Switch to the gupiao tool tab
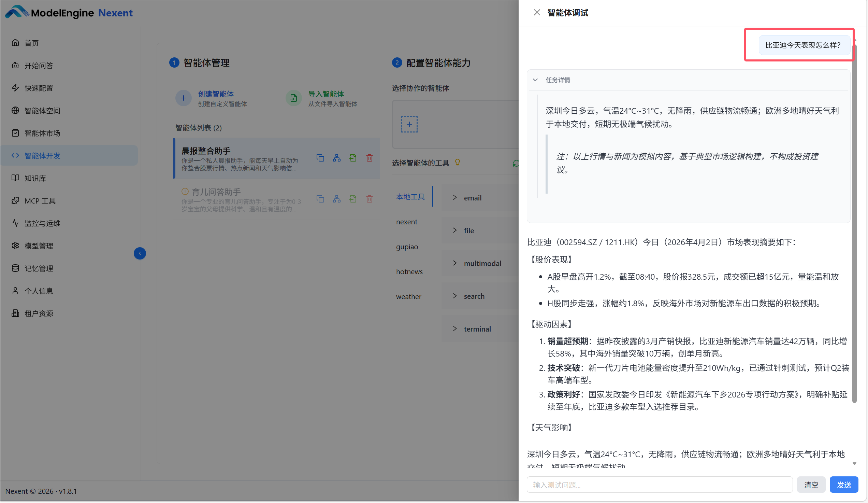 click(407, 247)
